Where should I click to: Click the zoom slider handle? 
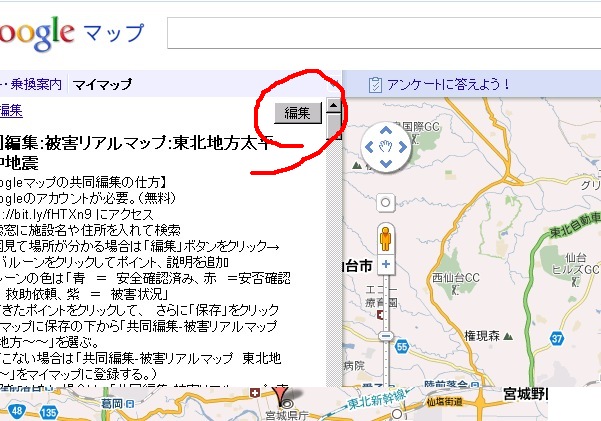386,336
